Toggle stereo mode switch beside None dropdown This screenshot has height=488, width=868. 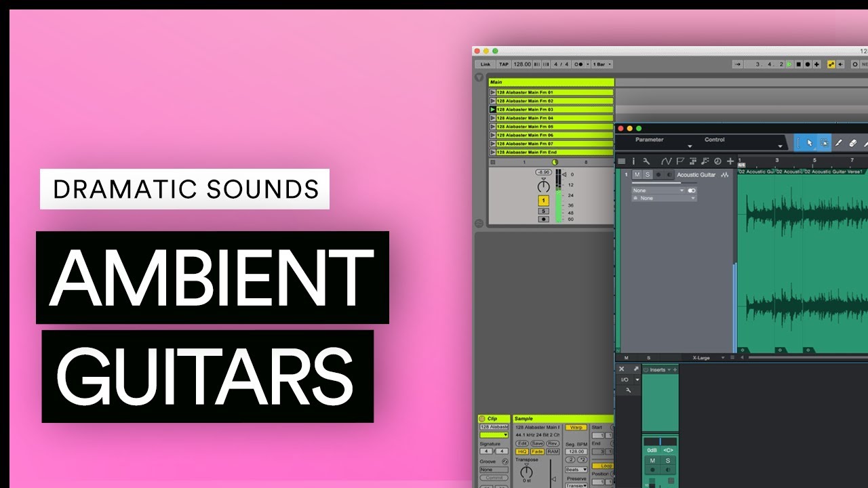(x=692, y=190)
